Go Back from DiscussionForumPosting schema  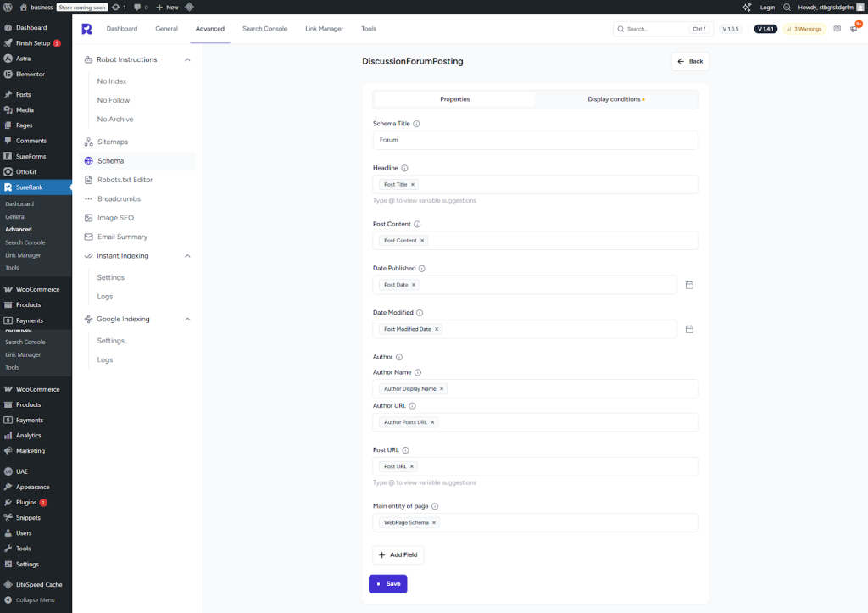(690, 61)
